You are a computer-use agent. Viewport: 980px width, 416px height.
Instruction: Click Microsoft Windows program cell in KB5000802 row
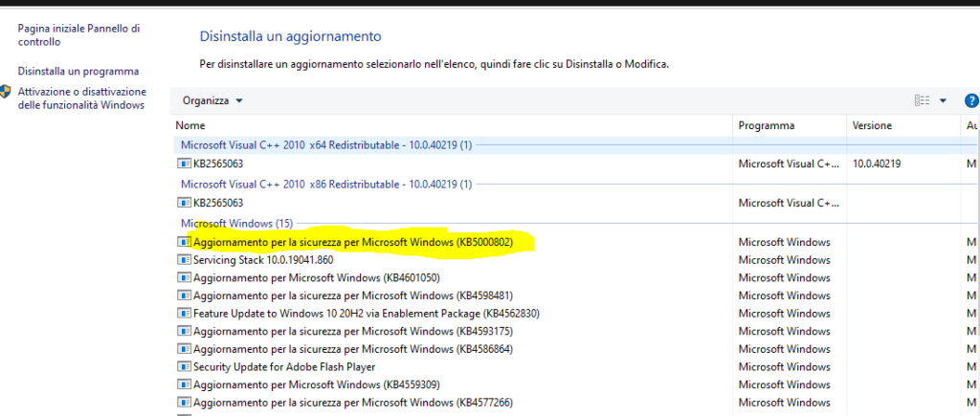pos(785,242)
